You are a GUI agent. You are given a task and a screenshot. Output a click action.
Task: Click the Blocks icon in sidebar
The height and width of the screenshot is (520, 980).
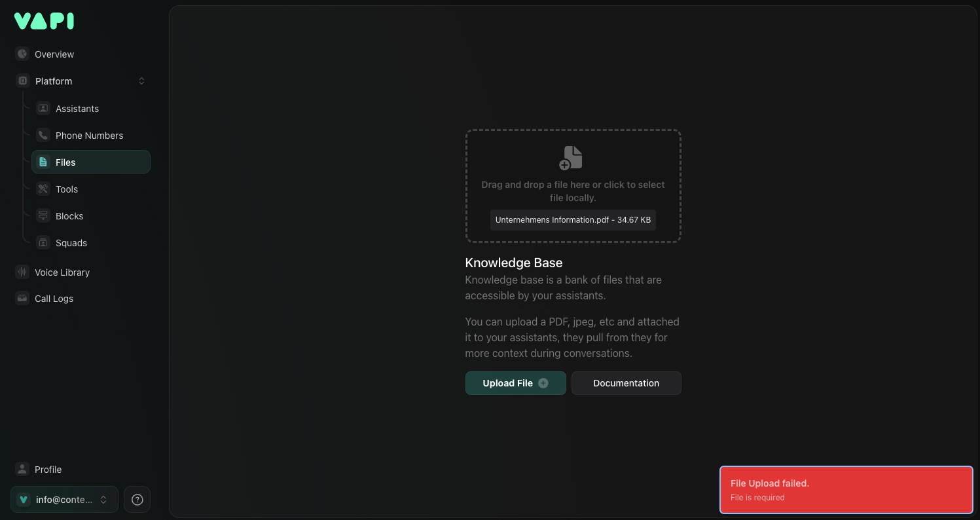pos(43,216)
